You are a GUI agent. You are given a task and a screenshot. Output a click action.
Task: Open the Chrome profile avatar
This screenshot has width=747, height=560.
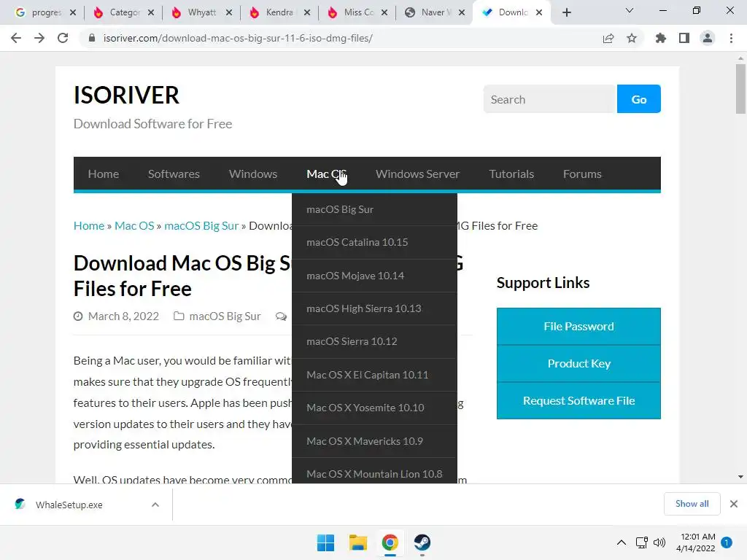pyautogui.click(x=708, y=38)
